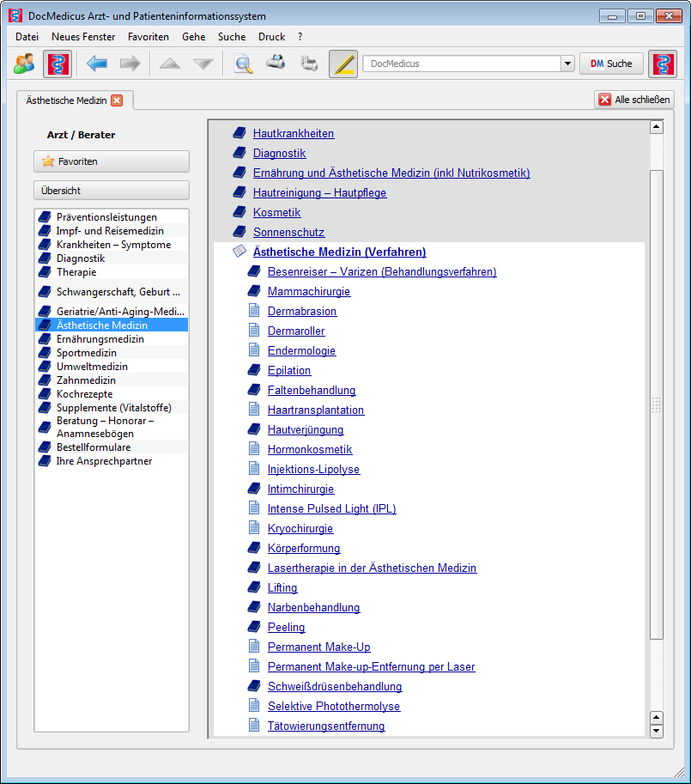Click the scrollbar up arrow at top of content
Screen dimensions: 691x784
[657, 127]
